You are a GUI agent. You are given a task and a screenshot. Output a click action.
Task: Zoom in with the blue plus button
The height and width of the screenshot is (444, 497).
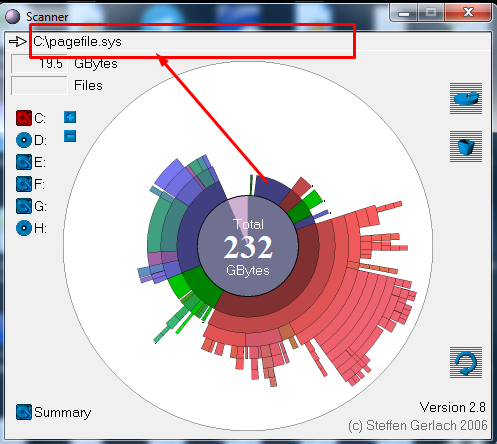(70, 117)
